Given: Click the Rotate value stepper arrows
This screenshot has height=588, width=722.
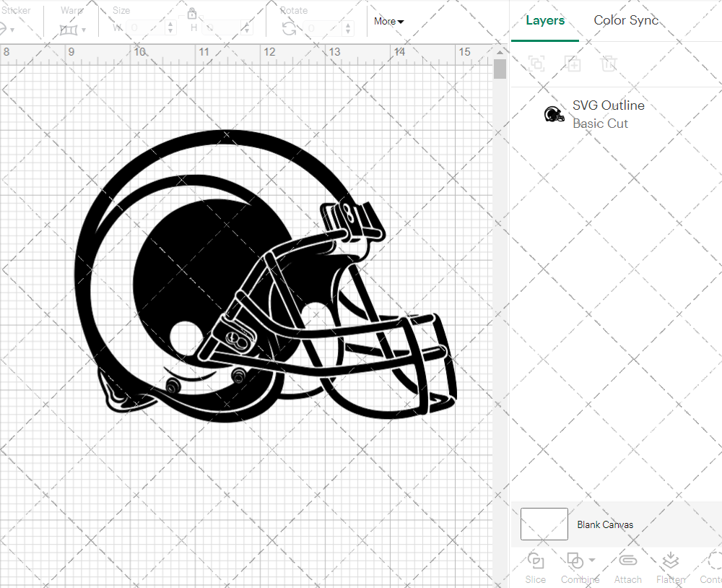Looking at the screenshot, I should click(348, 29).
